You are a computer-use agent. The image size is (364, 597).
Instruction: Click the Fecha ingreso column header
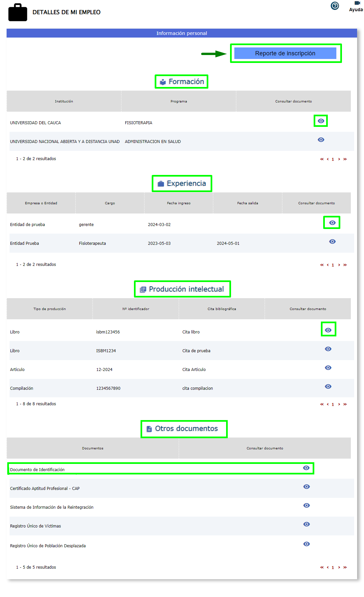179,203
